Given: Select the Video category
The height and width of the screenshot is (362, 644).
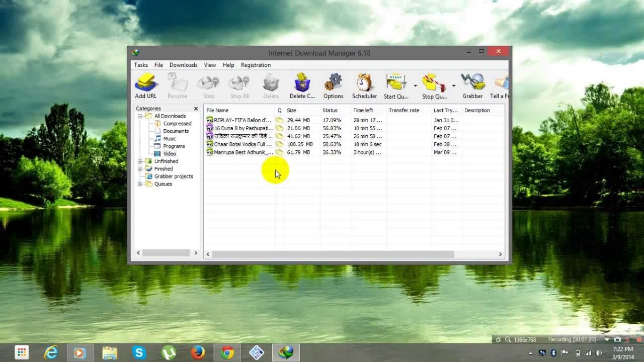Looking at the screenshot, I should tap(170, 154).
